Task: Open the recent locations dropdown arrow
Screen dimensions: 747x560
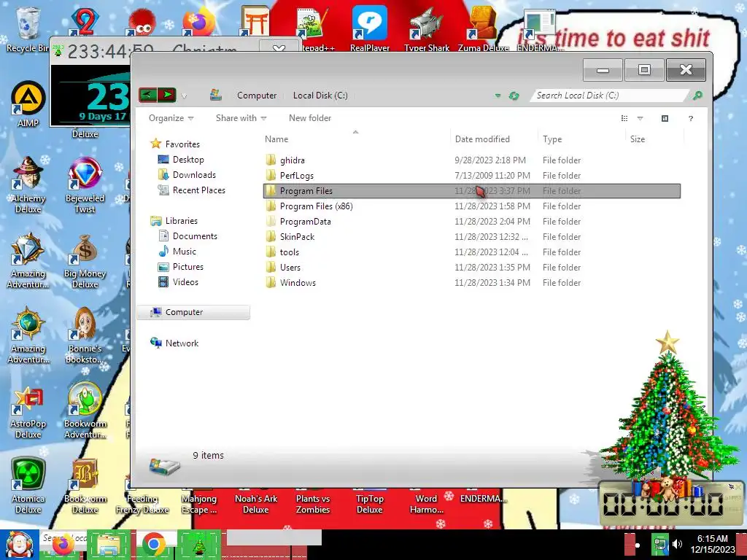Action: coord(184,96)
